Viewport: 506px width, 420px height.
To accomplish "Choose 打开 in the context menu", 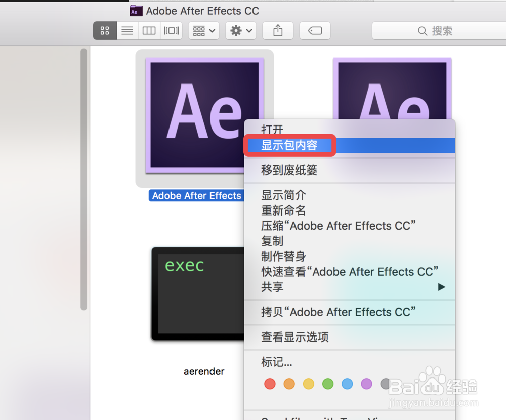I will point(350,130).
